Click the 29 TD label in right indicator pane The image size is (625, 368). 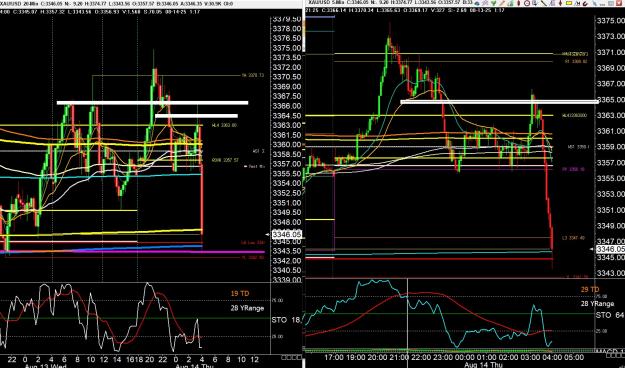point(590,289)
